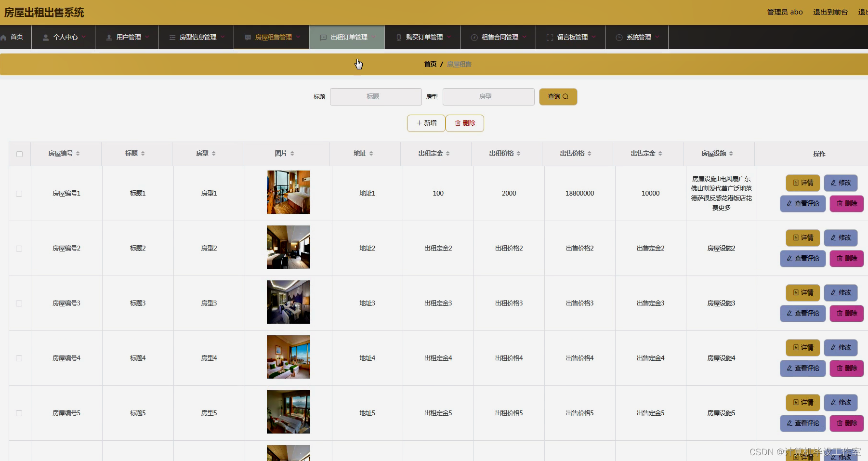Click 删除 button for 房屋编号4
This screenshot has height=461, width=868.
[x=847, y=369]
